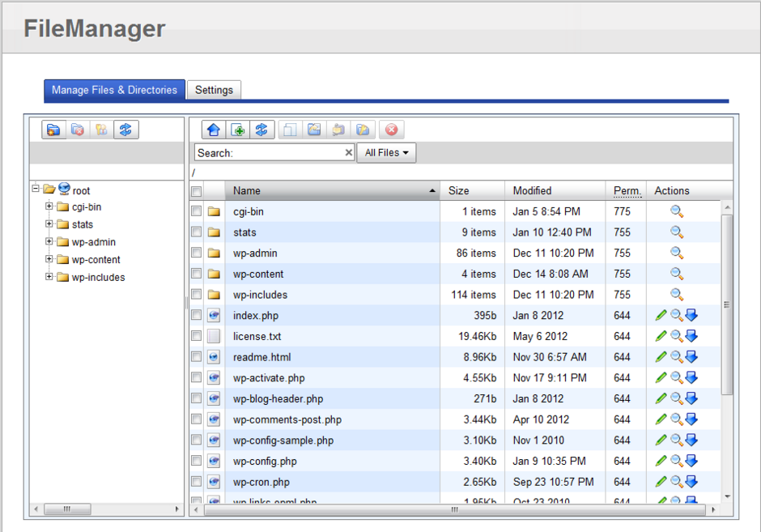Click the wp-activate.php file name

pos(269,378)
